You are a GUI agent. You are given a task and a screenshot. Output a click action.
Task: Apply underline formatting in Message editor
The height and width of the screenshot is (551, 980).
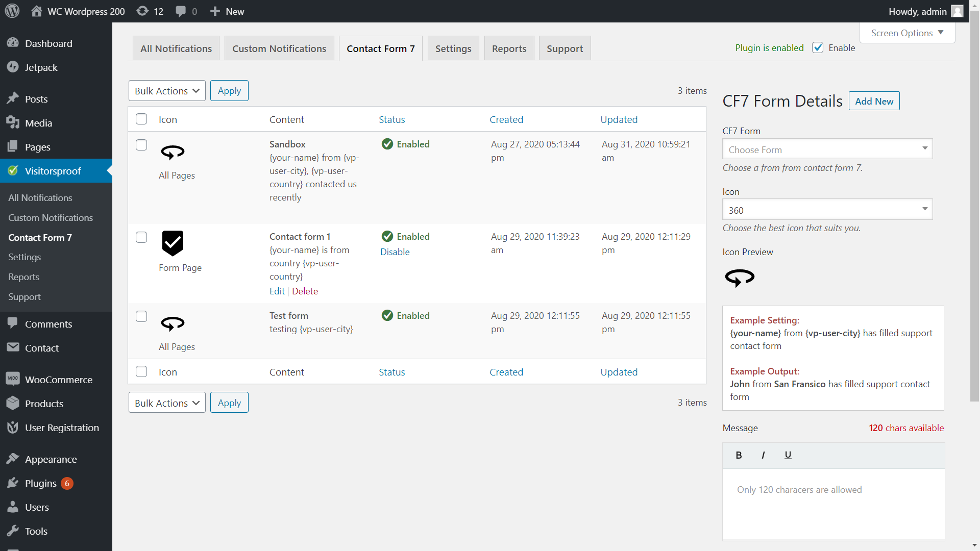pos(788,455)
